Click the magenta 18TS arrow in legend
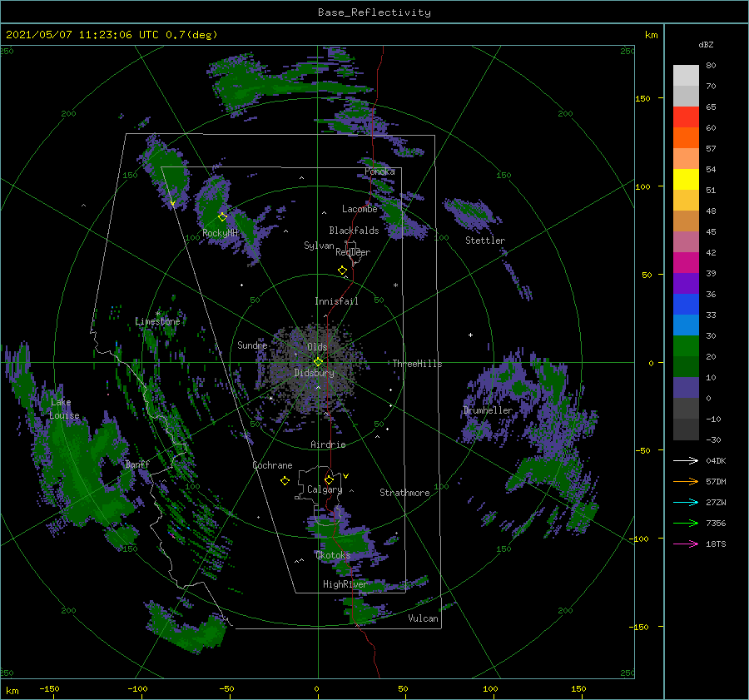This screenshot has height=700, width=749. click(686, 544)
